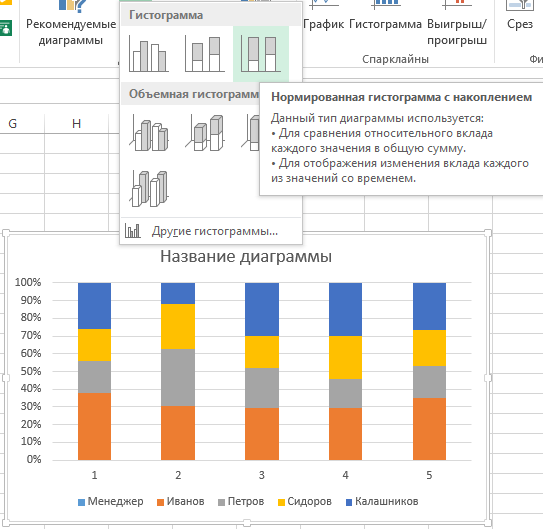The height and width of the screenshot is (529, 543).
Task: Choose 3-D clustered column icon
Action: (149, 133)
